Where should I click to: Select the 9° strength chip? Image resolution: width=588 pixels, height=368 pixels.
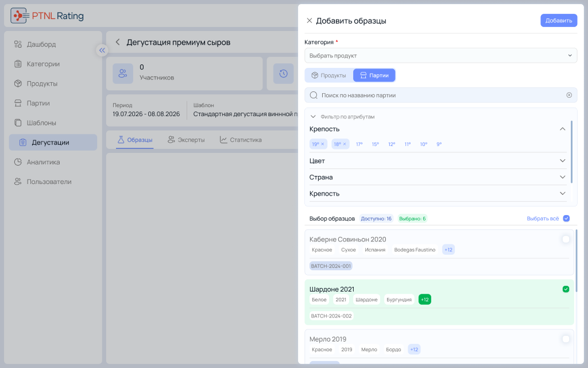pos(439,144)
